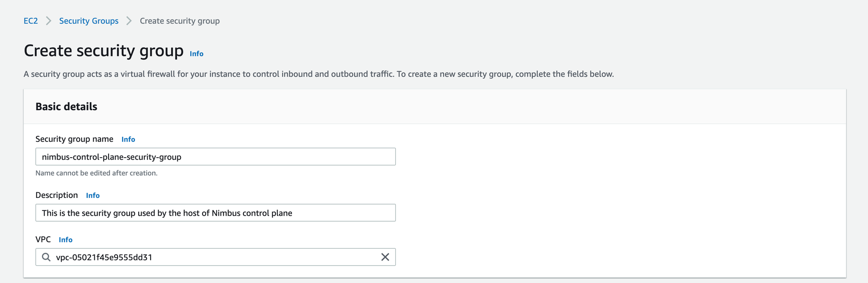Click the magnifier icon in the VPC field
The height and width of the screenshot is (283, 868).
click(46, 257)
